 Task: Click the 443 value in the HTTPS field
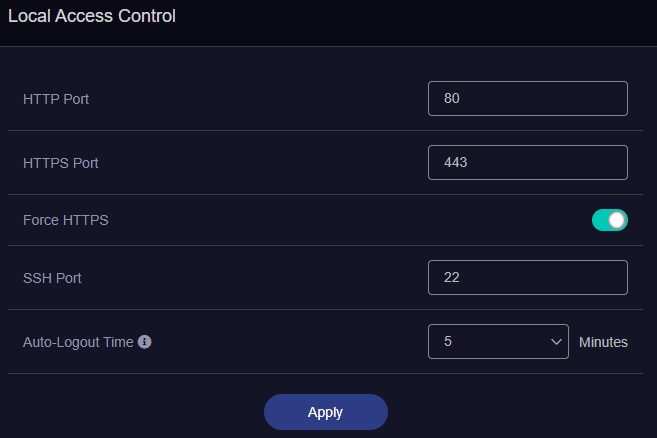click(456, 163)
